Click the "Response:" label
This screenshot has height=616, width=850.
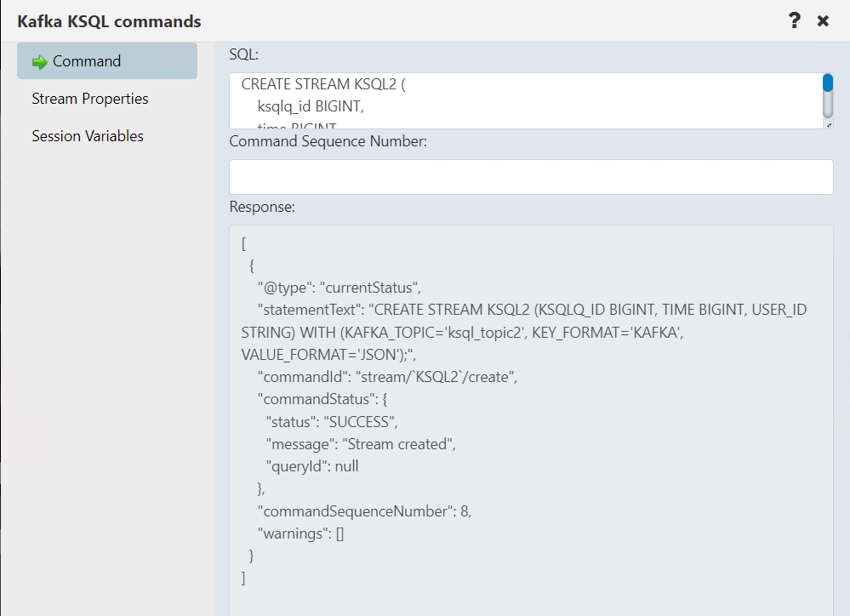coord(262,207)
